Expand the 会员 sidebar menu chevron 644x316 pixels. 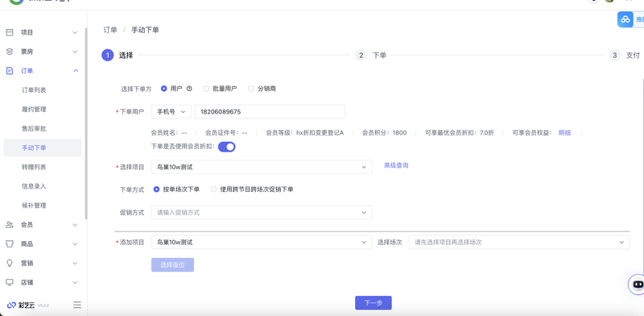click(x=75, y=225)
